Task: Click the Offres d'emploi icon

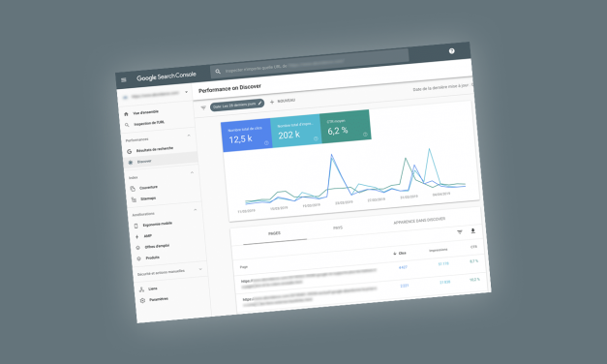Action: [x=137, y=248]
